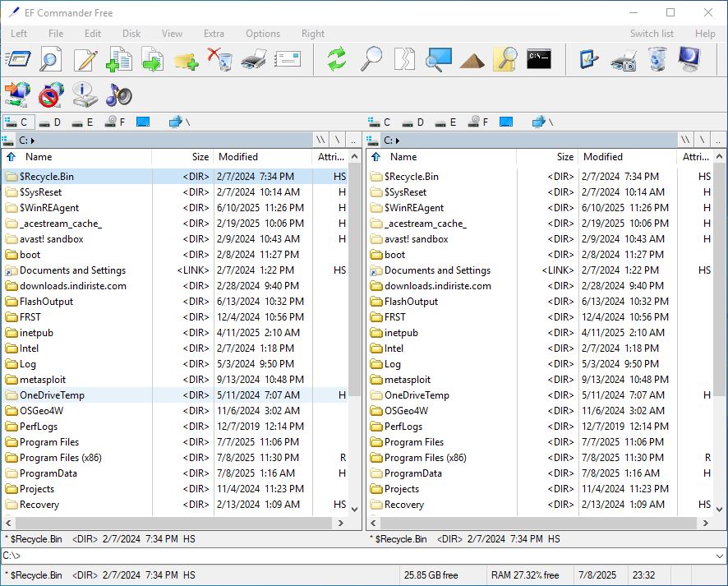Select drive D in left panel
This screenshot has height=586, width=728.
pyautogui.click(x=50, y=122)
